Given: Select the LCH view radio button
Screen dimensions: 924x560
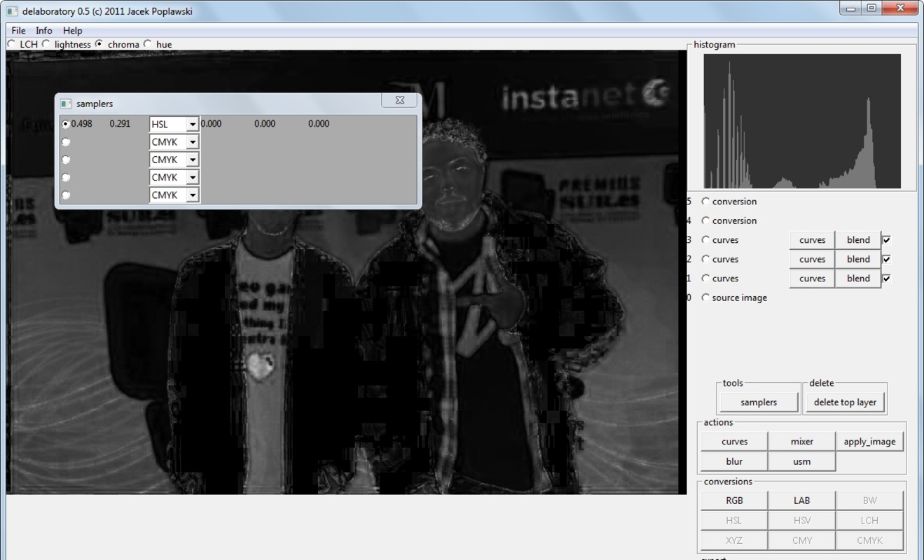Looking at the screenshot, I should (x=11, y=44).
